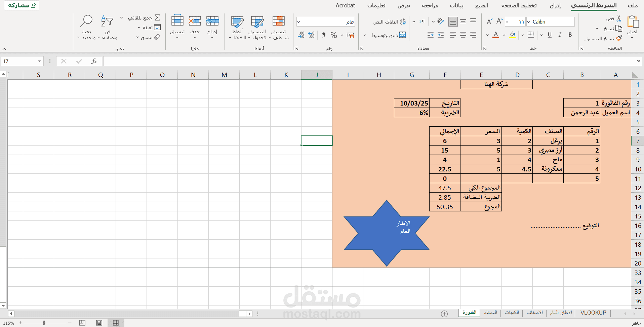Click the Clear (مسح) eraser icon
The width and height of the screenshot is (644, 327).
pyautogui.click(x=157, y=37)
